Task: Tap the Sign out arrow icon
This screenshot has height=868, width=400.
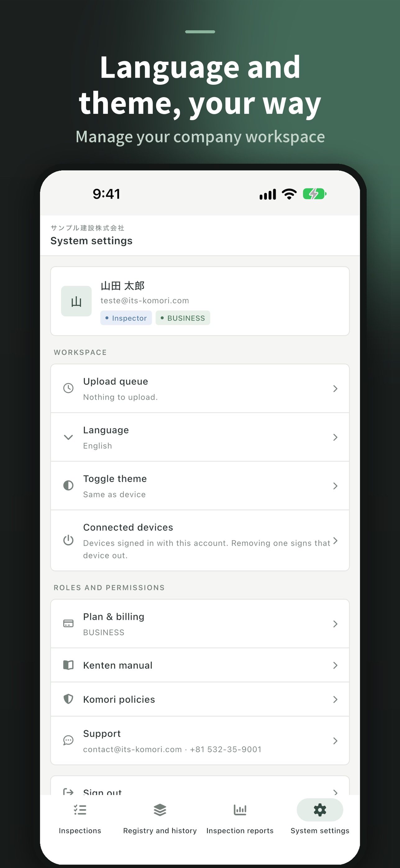Action: (x=68, y=792)
